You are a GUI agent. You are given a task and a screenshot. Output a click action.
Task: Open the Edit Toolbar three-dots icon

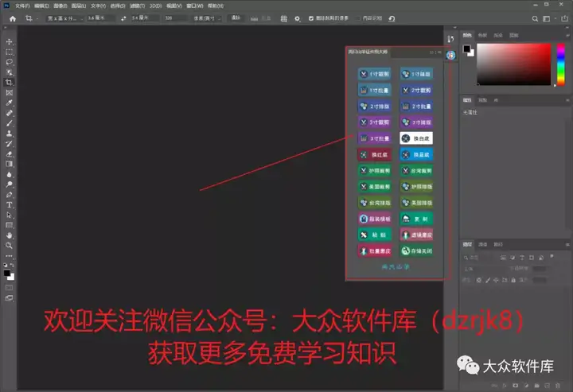[x=9, y=255]
